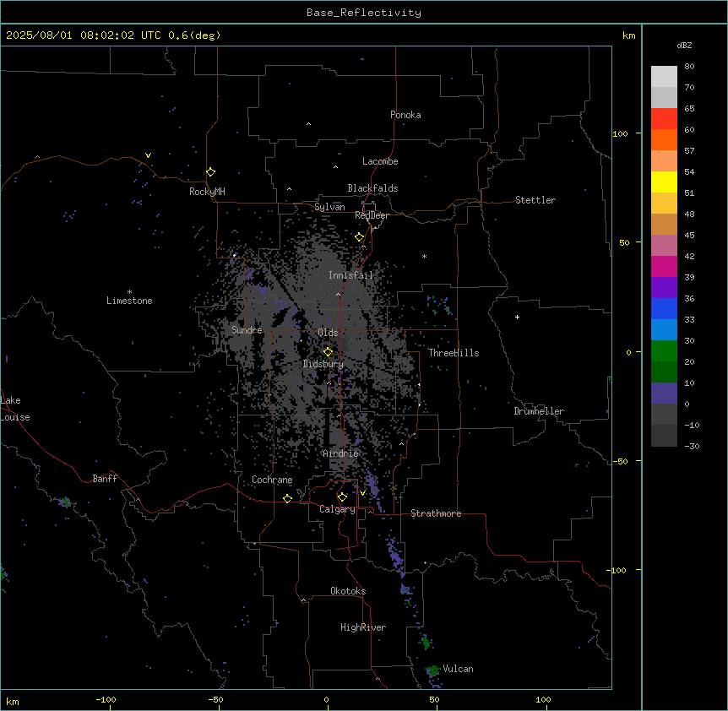728x711 pixels.
Task: Select the white asterisk marker east of Innisfail
Action: coord(424,256)
